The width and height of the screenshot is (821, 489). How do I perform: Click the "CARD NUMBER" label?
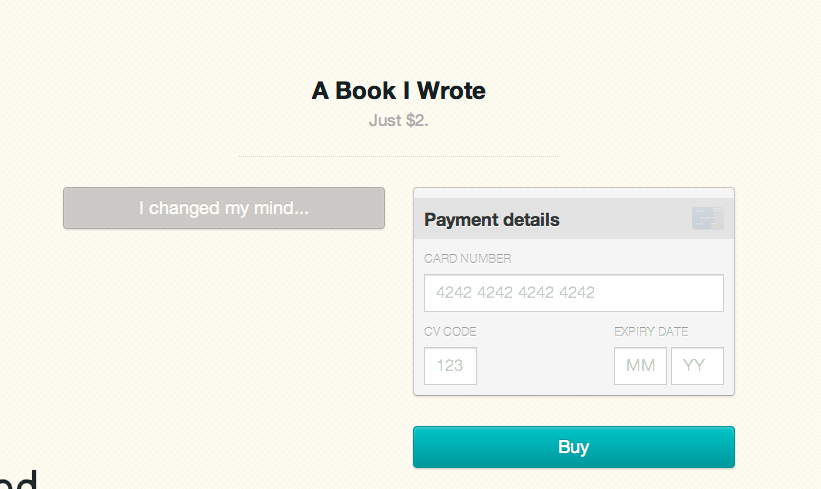(x=467, y=258)
